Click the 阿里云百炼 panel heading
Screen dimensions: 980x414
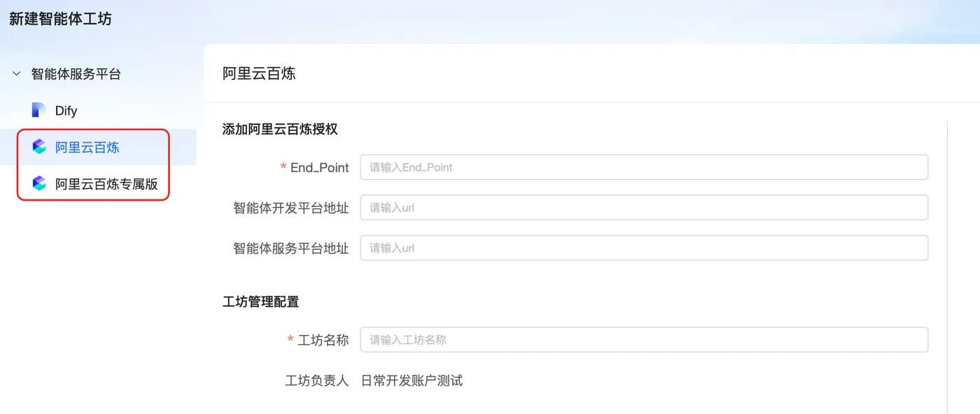pyautogui.click(x=259, y=73)
